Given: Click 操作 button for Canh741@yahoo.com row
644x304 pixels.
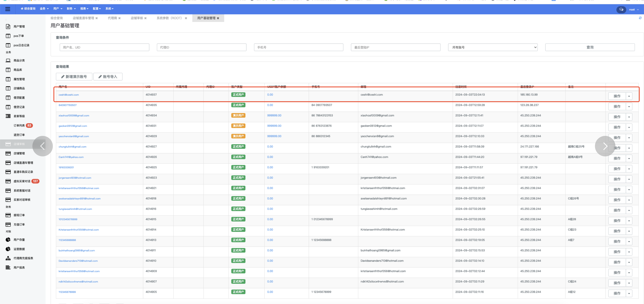Looking at the screenshot, I should tap(617, 158).
